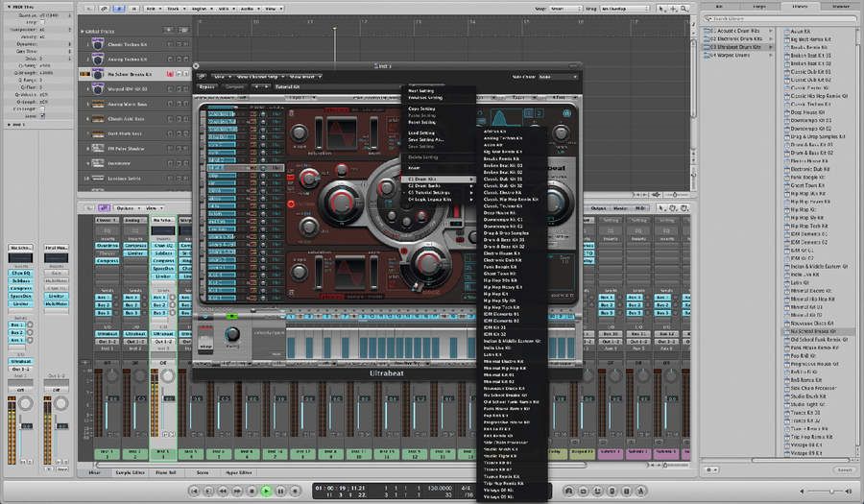Select 02 Electronic Drum Kits library folder
864x504 pixels.
[x=738, y=39]
